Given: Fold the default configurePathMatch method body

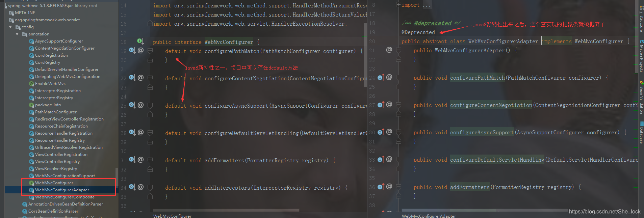Looking at the screenshot, I should click(150, 51).
